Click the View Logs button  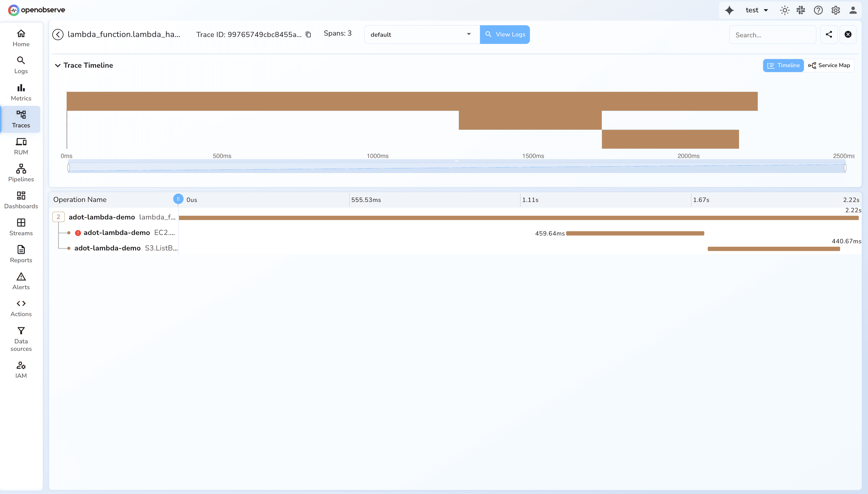point(505,34)
